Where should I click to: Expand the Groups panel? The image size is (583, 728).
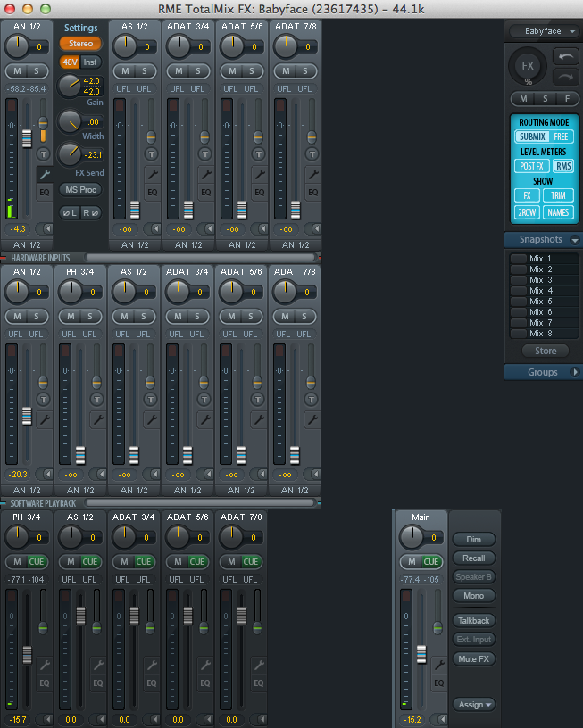575,372
